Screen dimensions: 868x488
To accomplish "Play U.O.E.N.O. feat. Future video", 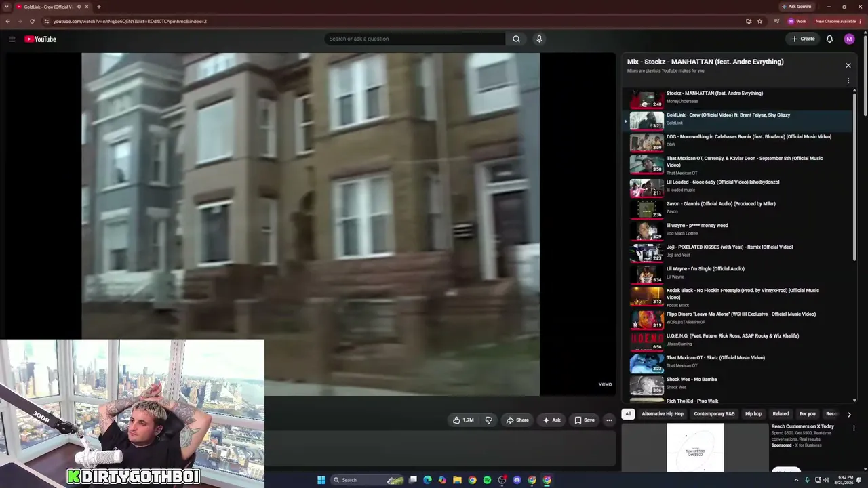I will pos(738,341).
